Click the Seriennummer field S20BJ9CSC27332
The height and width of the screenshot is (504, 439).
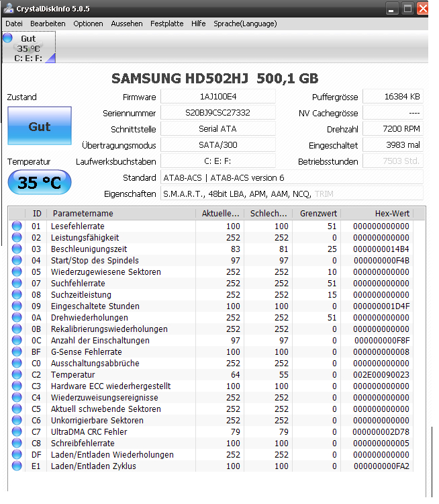click(218, 112)
